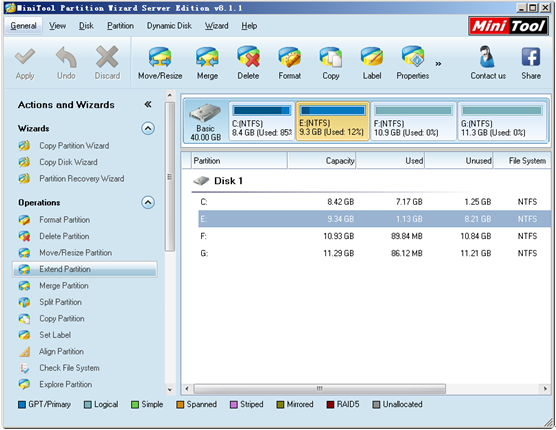Open the Help menu
Image resolution: width=556 pixels, height=430 pixels.
[x=249, y=26]
